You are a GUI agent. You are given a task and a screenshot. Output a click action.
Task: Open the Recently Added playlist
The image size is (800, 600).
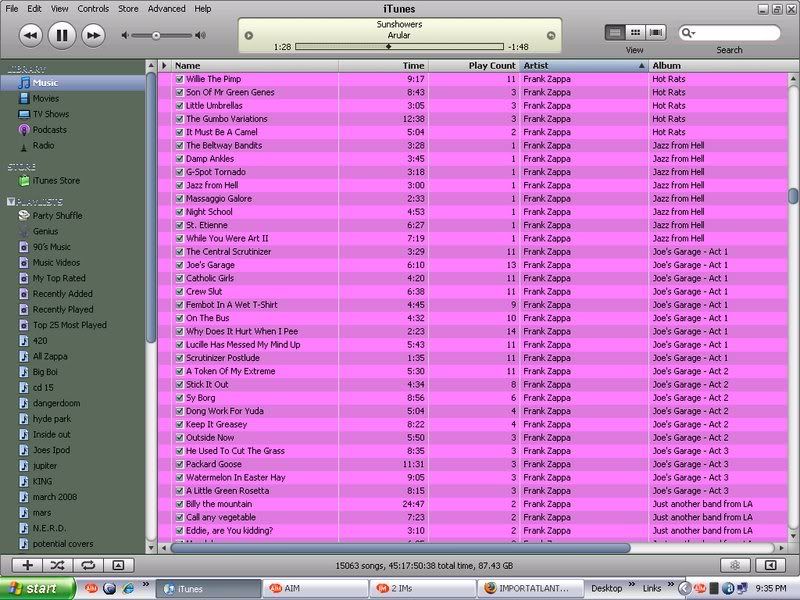(x=62, y=294)
